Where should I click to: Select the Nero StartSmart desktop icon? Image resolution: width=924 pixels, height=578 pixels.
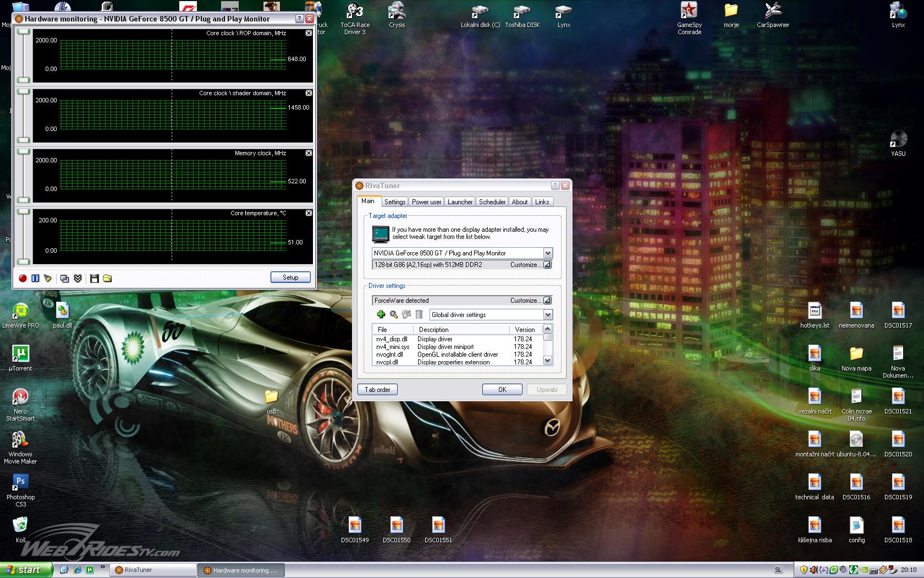click(x=20, y=405)
